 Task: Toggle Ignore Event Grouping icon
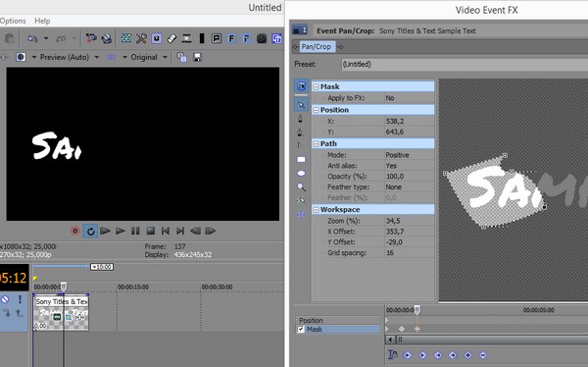171,38
